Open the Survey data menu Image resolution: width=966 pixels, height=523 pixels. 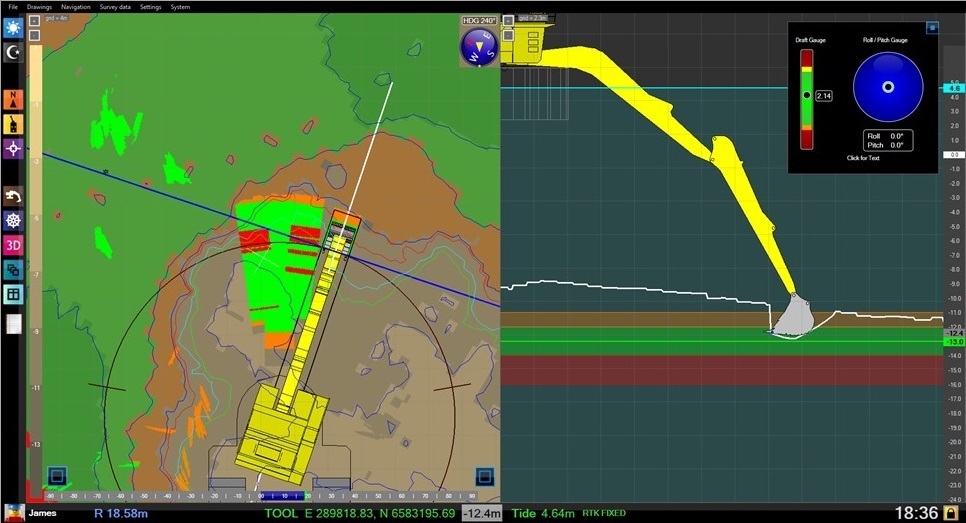[x=116, y=6]
